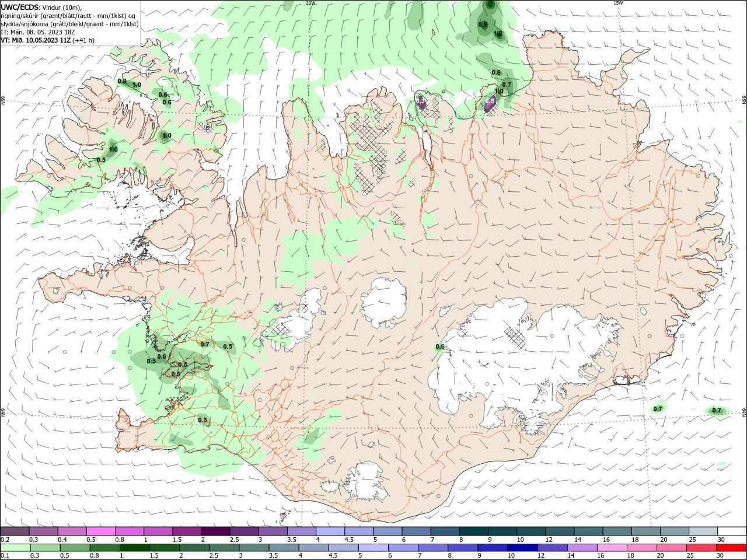Click the 0.6 value beside the Vatnajökull glacier
The image size is (747, 560).
point(440,347)
